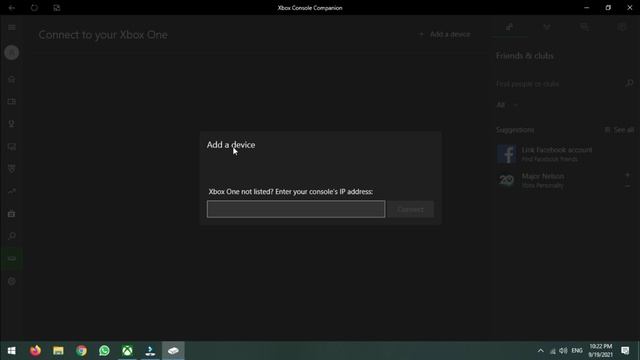
Task: Open Microsoft Store bag icon in sidebar
Action: [x=11, y=214]
